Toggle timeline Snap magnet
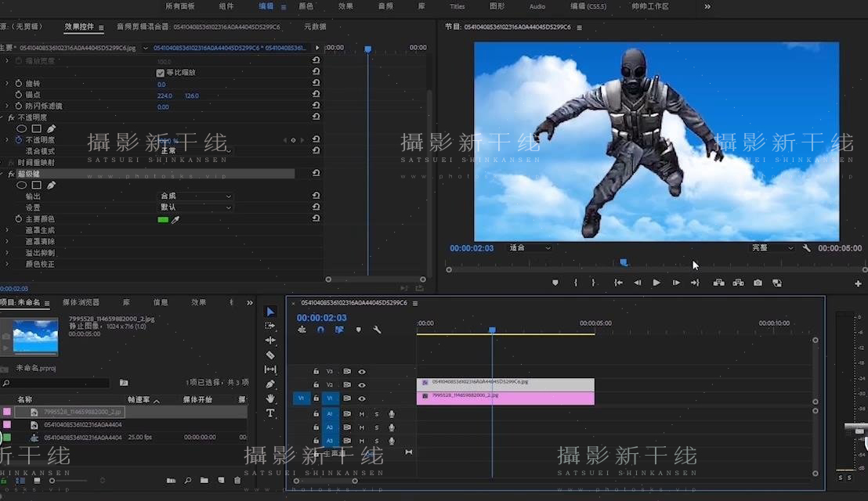This screenshot has width=868, height=501. coord(320,330)
